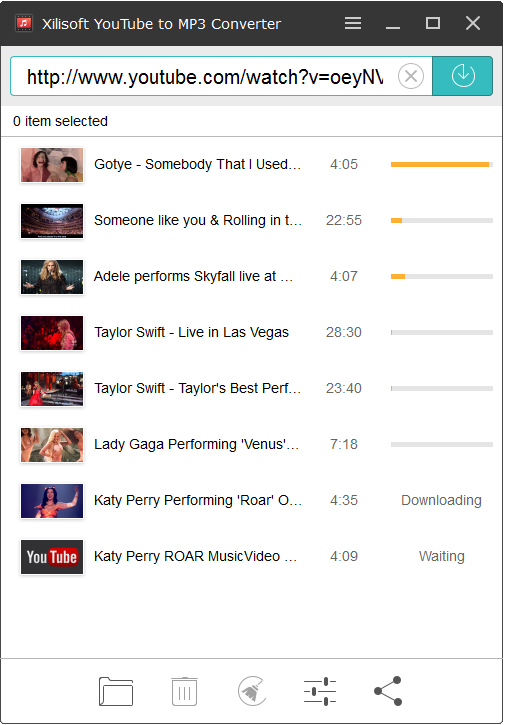Click the Xilisoft app logo icon
This screenshot has width=505, height=725.
tap(24, 23)
